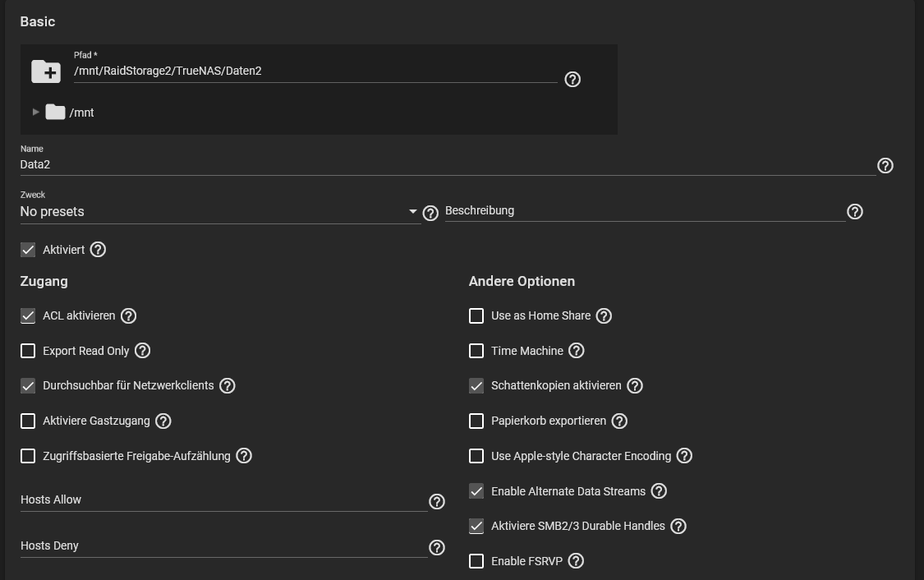Uncheck Schattenkopien aktivieren
This screenshot has height=580, width=924.
click(476, 385)
